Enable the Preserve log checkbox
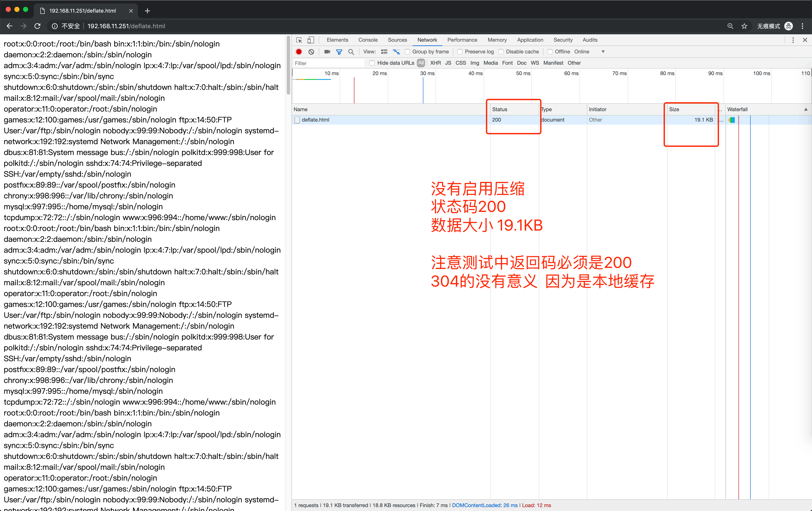The width and height of the screenshot is (812, 511). [x=460, y=52]
